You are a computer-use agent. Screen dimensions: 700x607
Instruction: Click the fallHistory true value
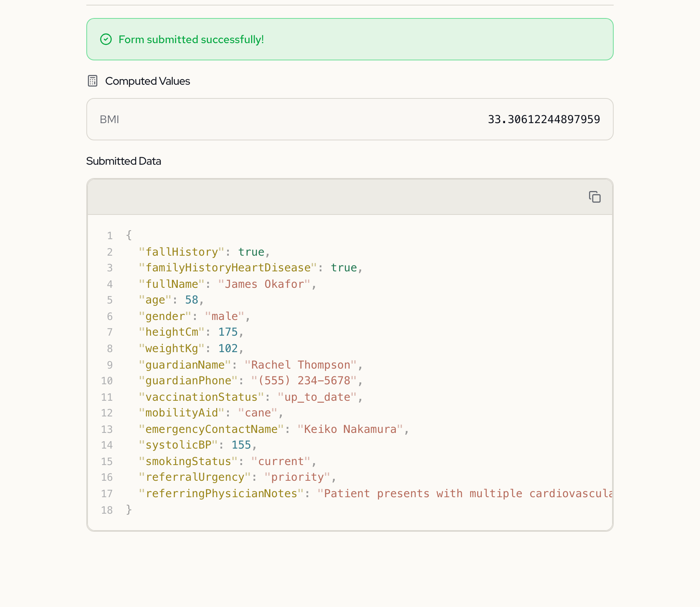tap(251, 252)
